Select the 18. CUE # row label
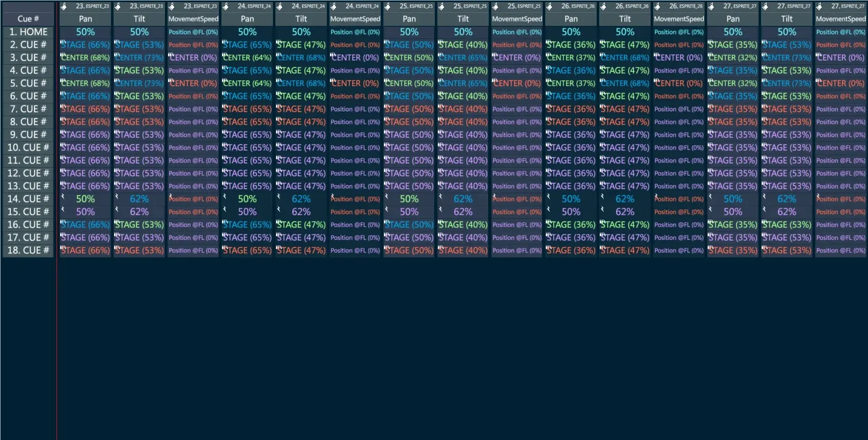Image resolution: width=868 pixels, height=440 pixels. pos(28,250)
